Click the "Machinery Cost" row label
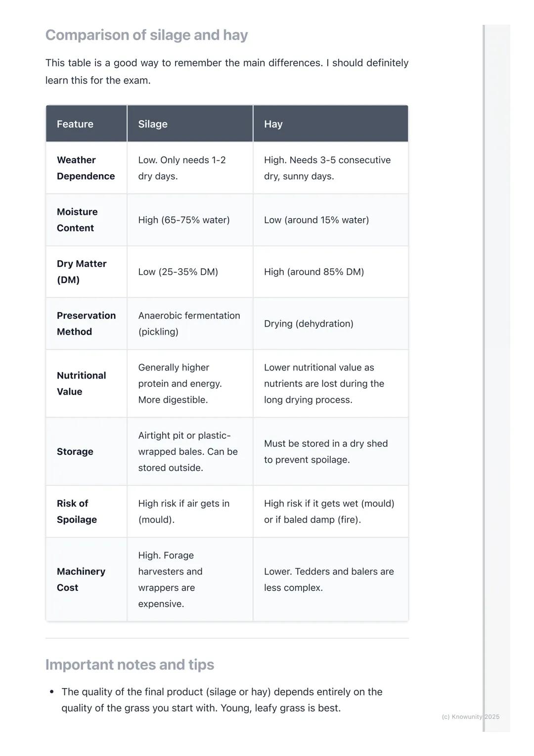This screenshot has height=756, width=534. (x=81, y=579)
